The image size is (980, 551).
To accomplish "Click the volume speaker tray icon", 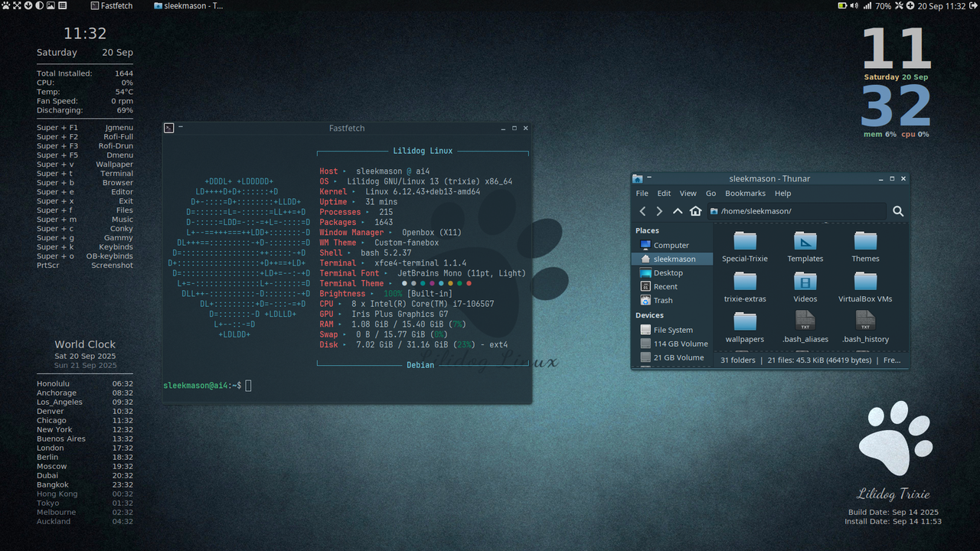I will 854,5.
